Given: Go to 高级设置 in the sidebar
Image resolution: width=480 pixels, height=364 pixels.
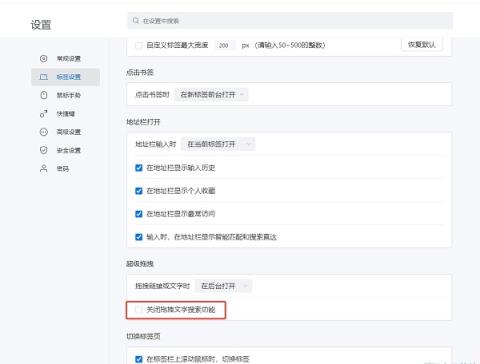Looking at the screenshot, I should 69,132.
